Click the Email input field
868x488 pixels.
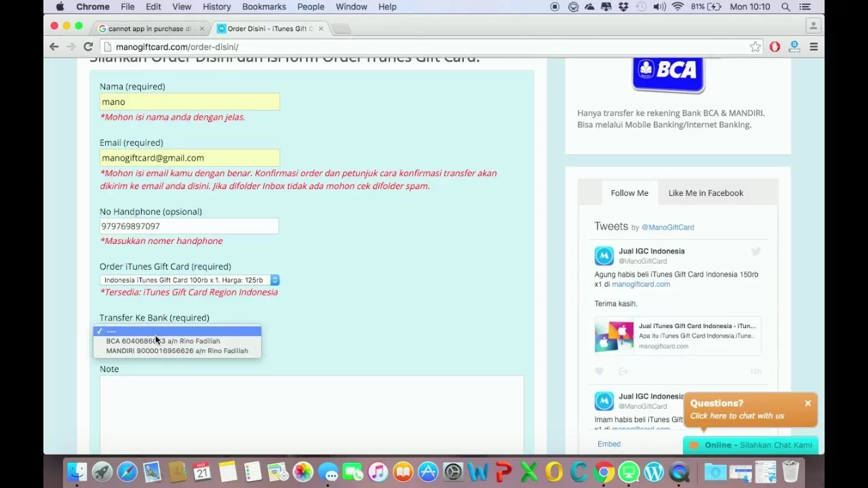(x=189, y=158)
